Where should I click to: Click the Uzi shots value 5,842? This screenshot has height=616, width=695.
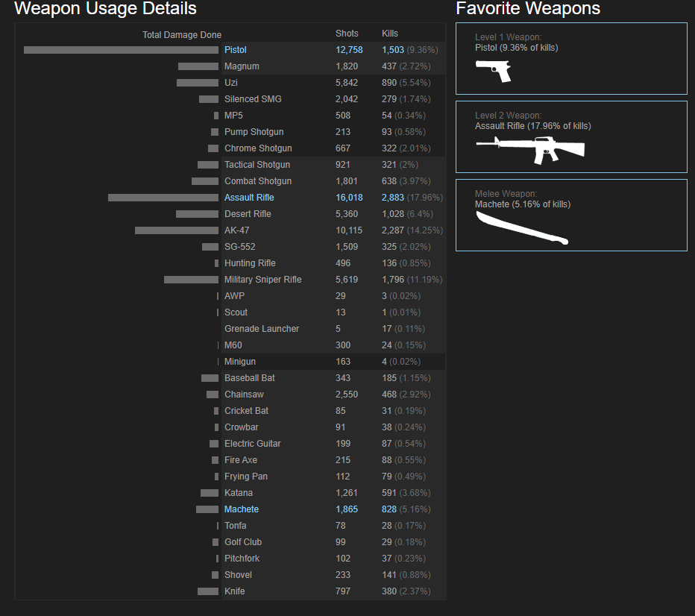347,83
